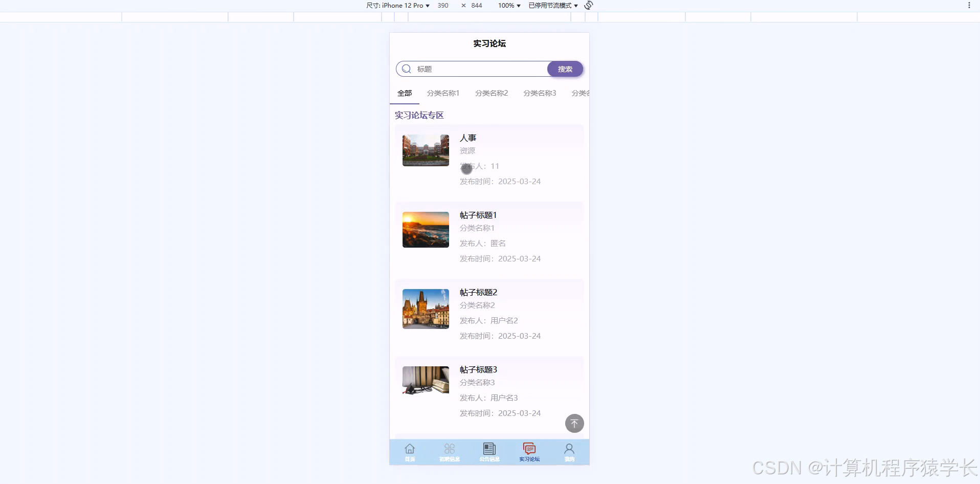
Task: Open the 100% zoom level dropdown
Action: click(507, 6)
